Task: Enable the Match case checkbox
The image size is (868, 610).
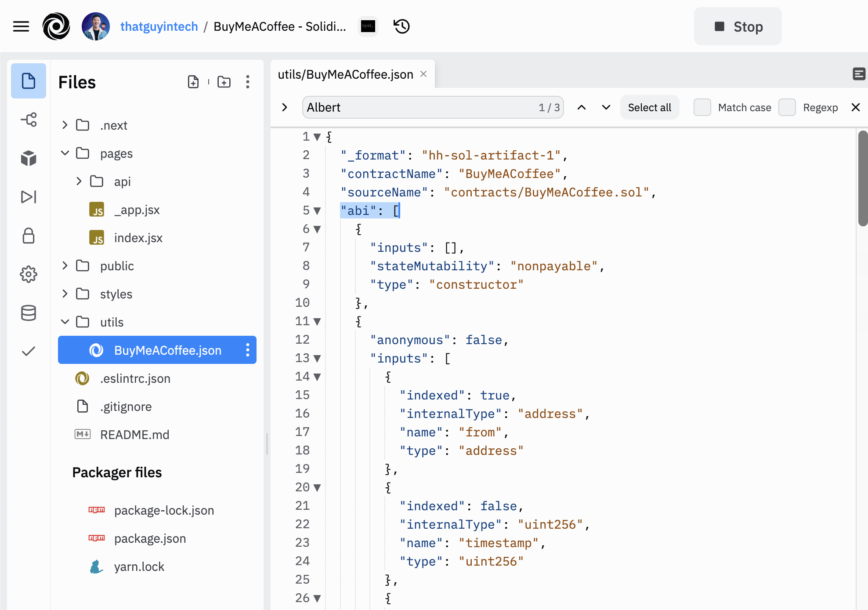Action: tap(702, 107)
